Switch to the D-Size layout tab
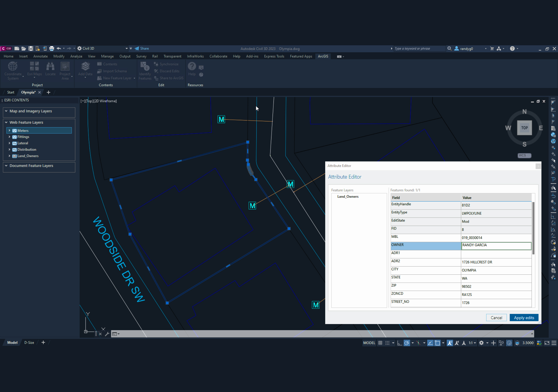This screenshot has height=392, width=558. click(29, 342)
